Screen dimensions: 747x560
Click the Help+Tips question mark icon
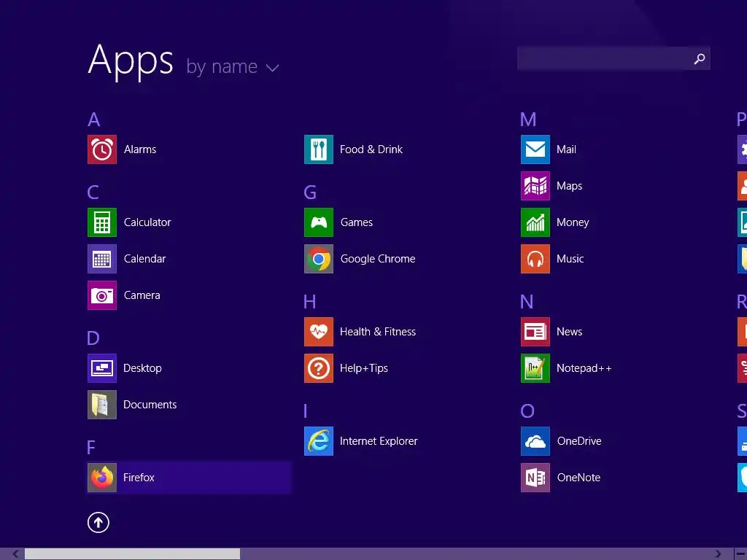pyautogui.click(x=319, y=368)
